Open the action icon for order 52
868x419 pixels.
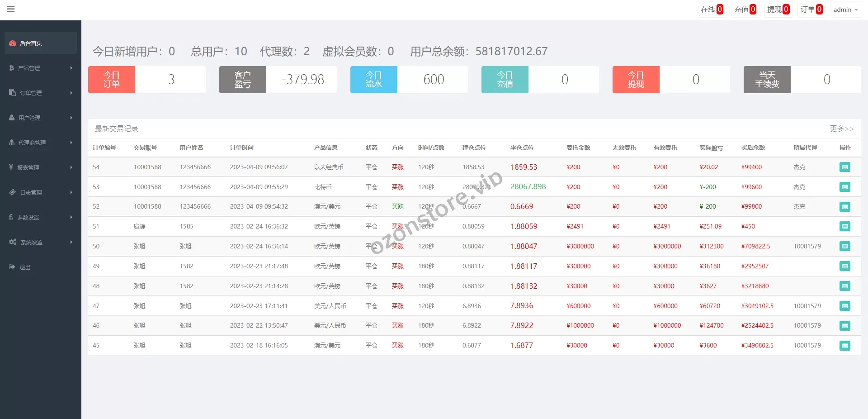click(x=844, y=207)
